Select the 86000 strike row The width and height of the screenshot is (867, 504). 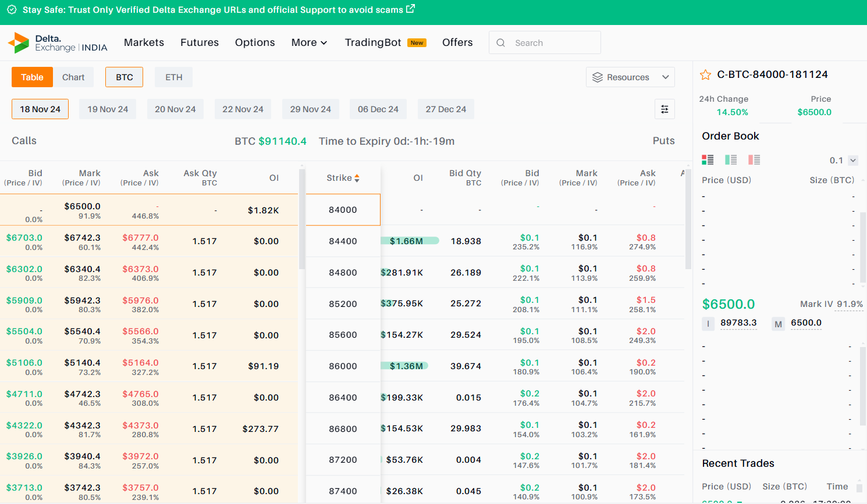tap(343, 366)
